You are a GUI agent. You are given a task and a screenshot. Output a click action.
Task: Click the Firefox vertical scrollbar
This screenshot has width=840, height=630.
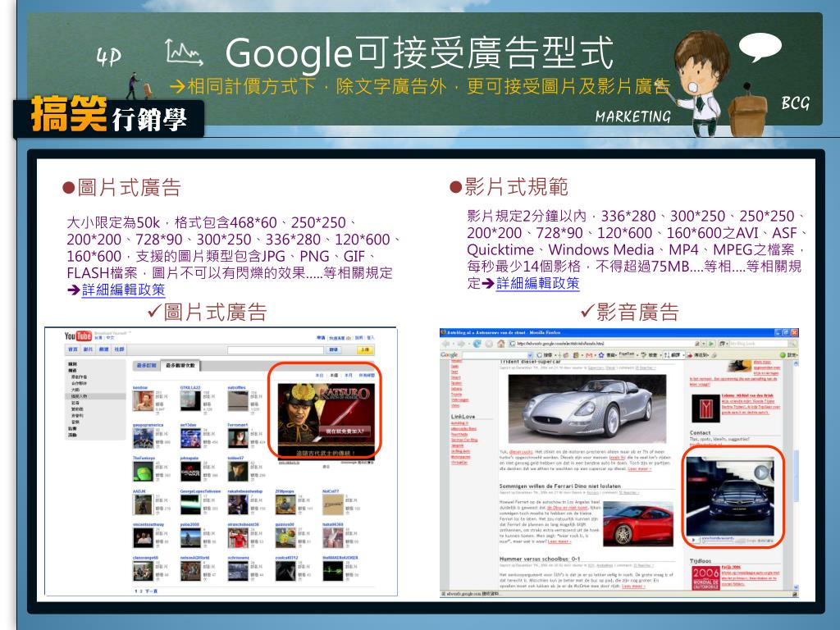point(796,477)
